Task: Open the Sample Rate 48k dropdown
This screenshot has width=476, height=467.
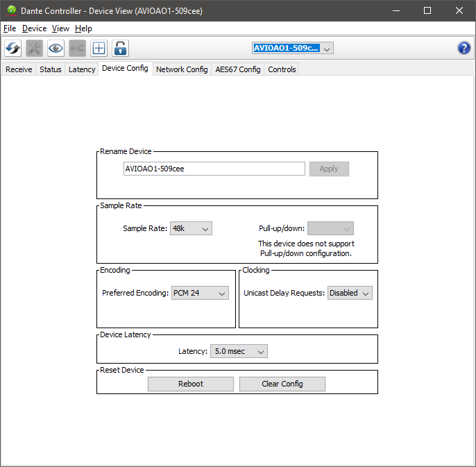Action: point(191,228)
